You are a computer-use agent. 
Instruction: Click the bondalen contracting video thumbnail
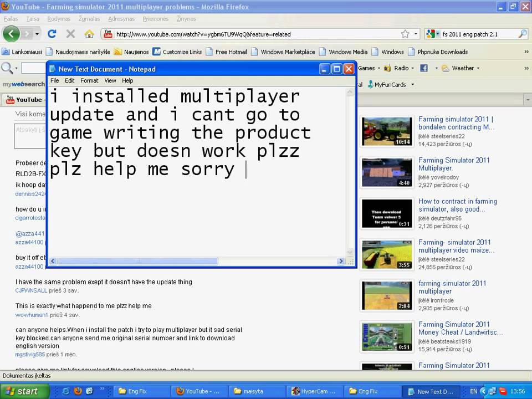387,131
